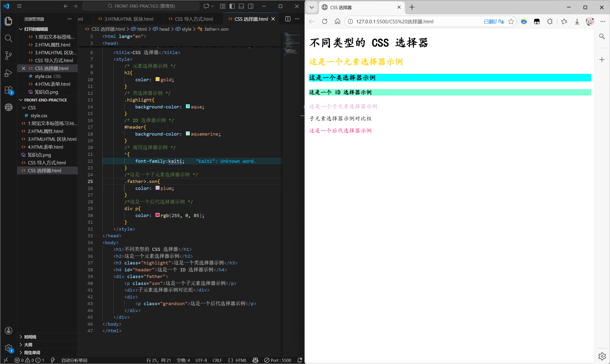Image resolution: width=610 pixels, height=364 pixels.
Task: Open the Source Control view
Action: tap(8, 56)
